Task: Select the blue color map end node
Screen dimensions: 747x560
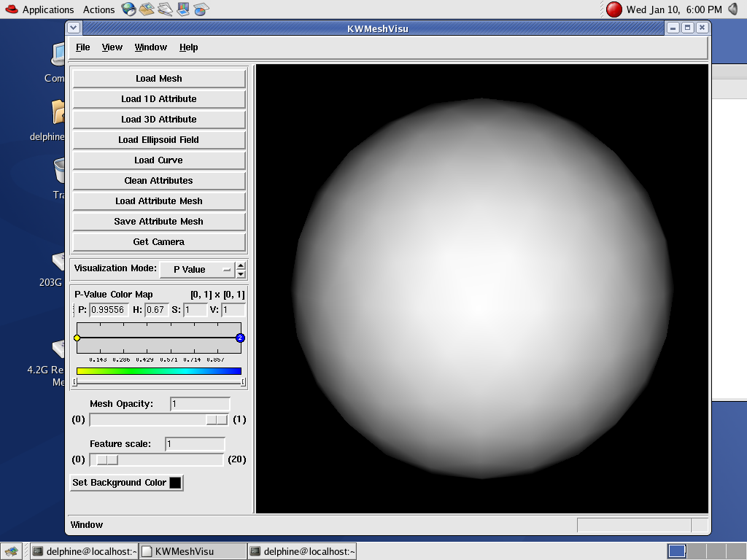Action: click(240, 338)
